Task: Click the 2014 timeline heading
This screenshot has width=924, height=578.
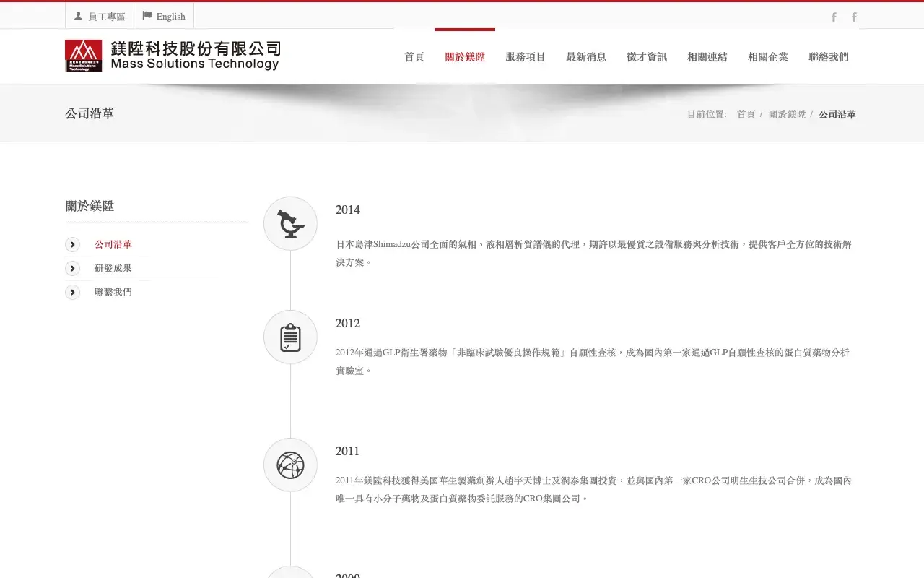Action: click(x=347, y=210)
